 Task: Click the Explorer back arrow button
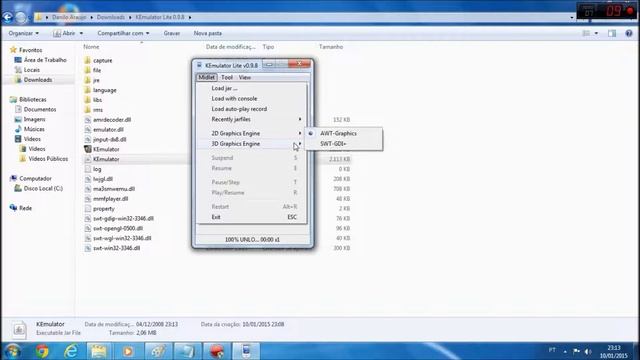pos(7,17)
